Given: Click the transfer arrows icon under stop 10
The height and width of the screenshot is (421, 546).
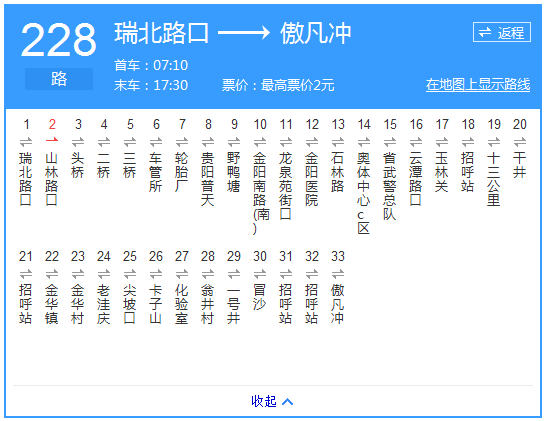Looking at the screenshot, I should pyautogui.click(x=260, y=142).
